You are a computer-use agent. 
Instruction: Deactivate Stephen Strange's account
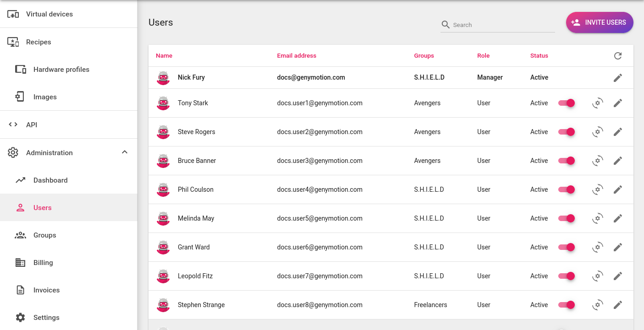coord(567,305)
